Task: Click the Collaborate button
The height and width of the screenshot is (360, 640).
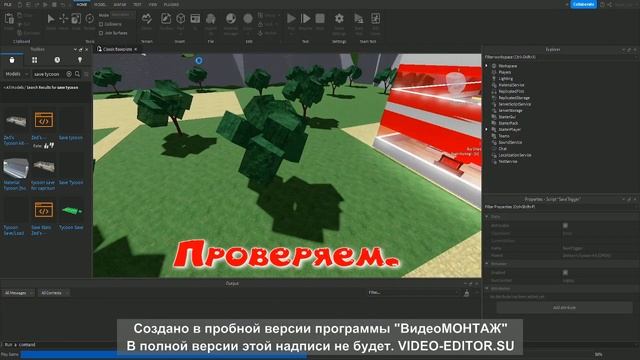Action: [x=583, y=4]
